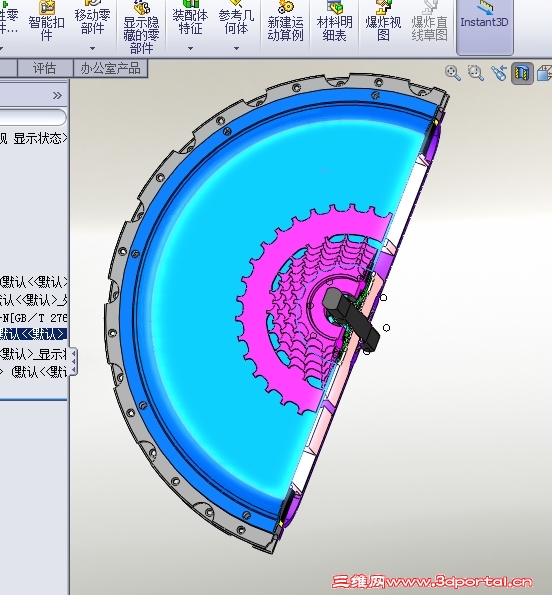The image size is (552, 595).
Task: Click the panel collapse handle arrows
Action: click(x=73, y=362)
